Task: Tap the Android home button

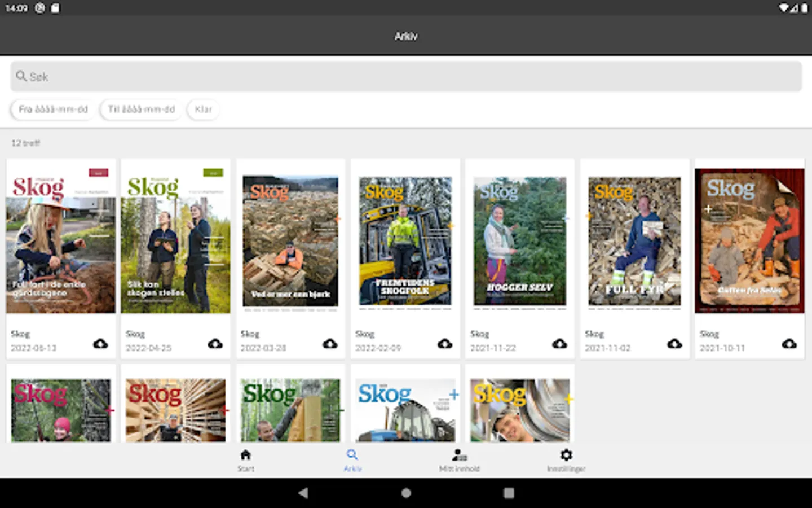Action: 406,493
